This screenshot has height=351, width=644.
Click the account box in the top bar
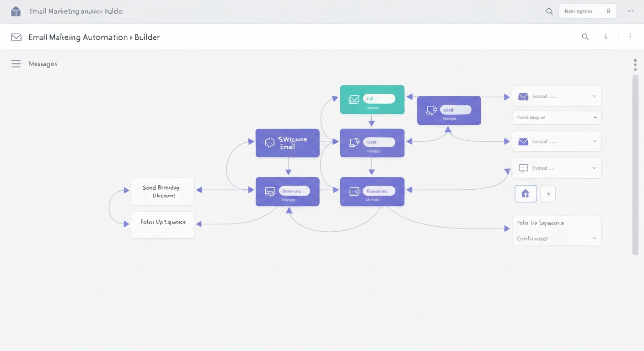point(587,11)
